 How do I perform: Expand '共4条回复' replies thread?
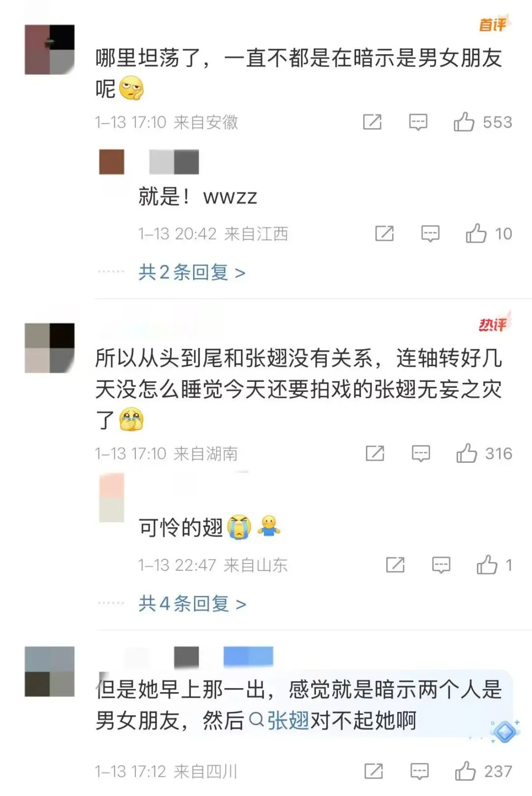(x=192, y=603)
